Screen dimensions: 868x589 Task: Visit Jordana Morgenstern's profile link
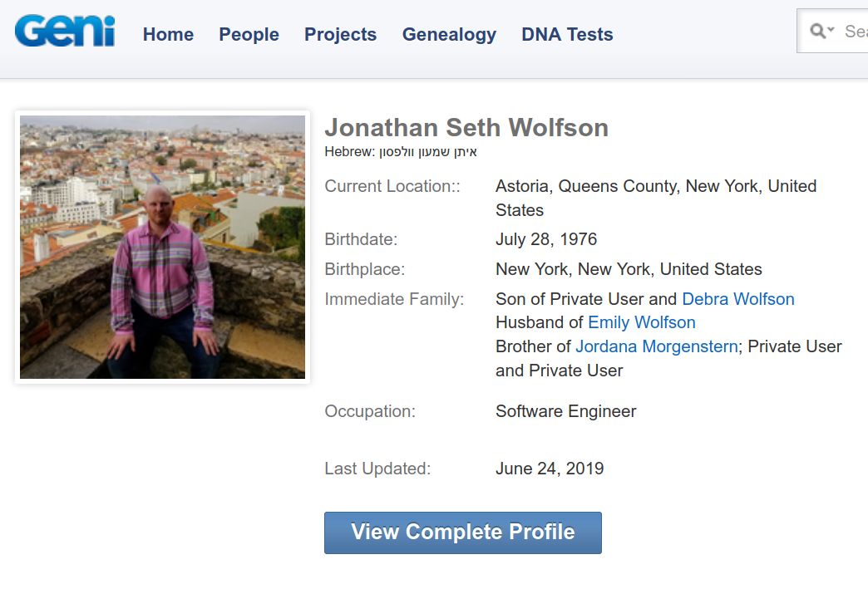[x=656, y=346]
